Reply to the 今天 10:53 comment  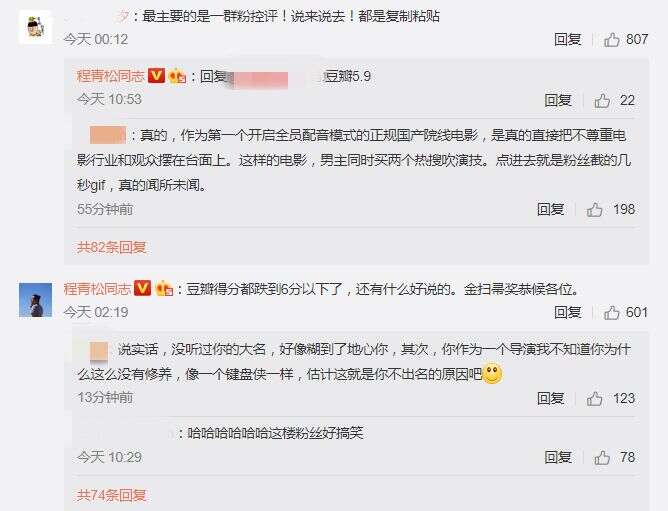(x=558, y=101)
